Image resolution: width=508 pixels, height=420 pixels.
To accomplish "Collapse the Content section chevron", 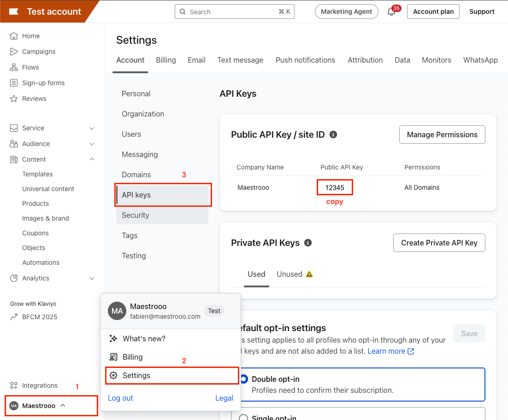I will tap(92, 159).
